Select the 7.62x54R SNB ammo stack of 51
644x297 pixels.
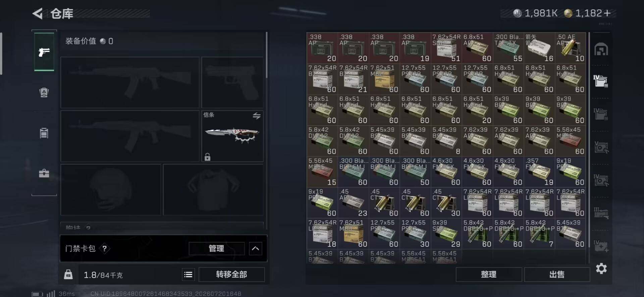[x=446, y=48]
